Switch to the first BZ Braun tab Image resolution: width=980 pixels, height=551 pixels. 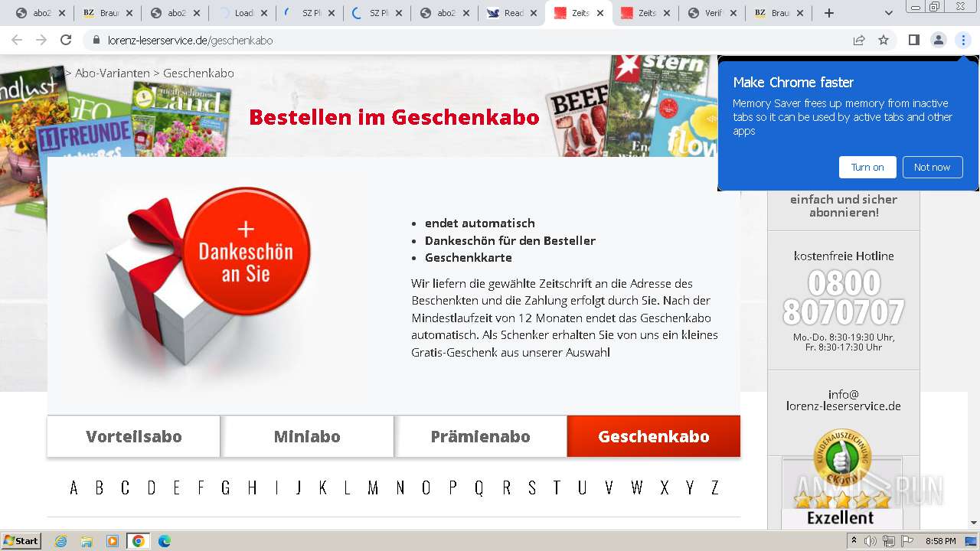tap(107, 13)
